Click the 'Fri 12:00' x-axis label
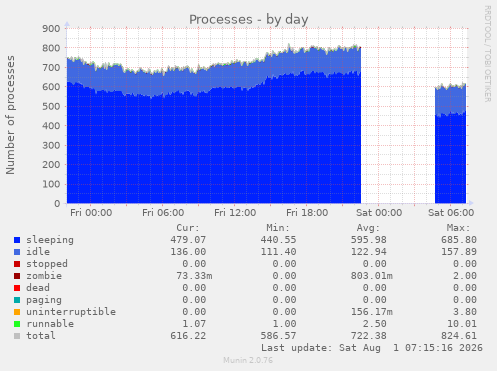497x371 pixels. pyautogui.click(x=235, y=213)
